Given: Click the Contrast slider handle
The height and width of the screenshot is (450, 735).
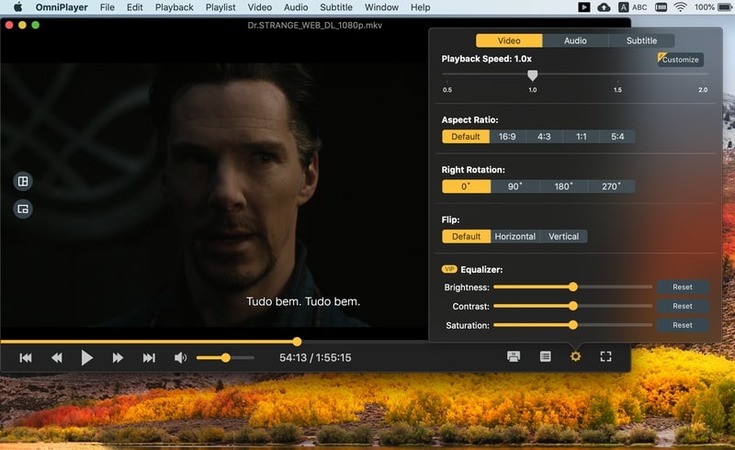Looking at the screenshot, I should pos(573,306).
